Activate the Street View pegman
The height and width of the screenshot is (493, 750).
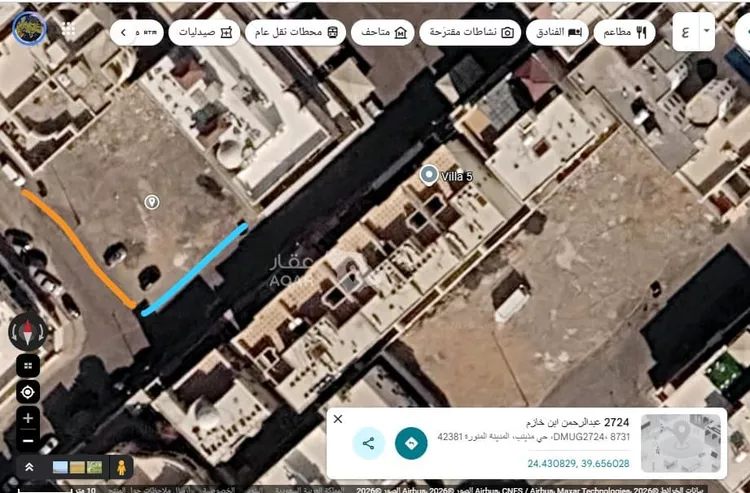[121, 467]
